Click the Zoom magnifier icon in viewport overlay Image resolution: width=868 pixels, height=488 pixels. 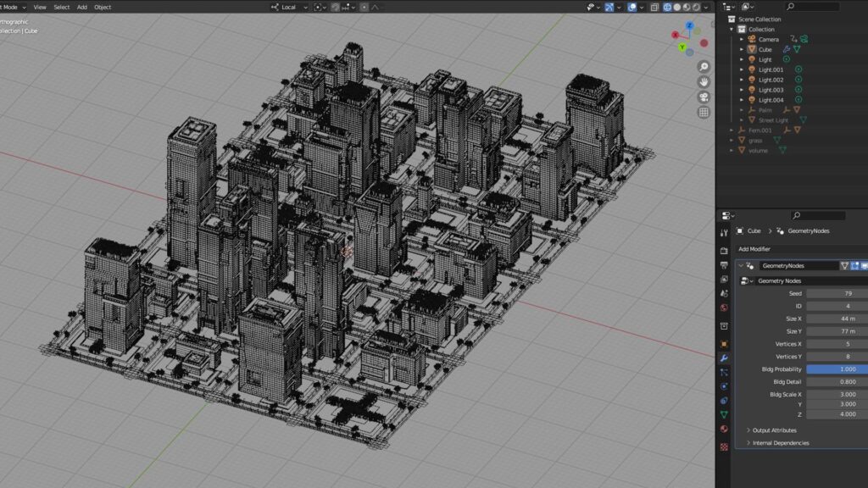point(704,66)
